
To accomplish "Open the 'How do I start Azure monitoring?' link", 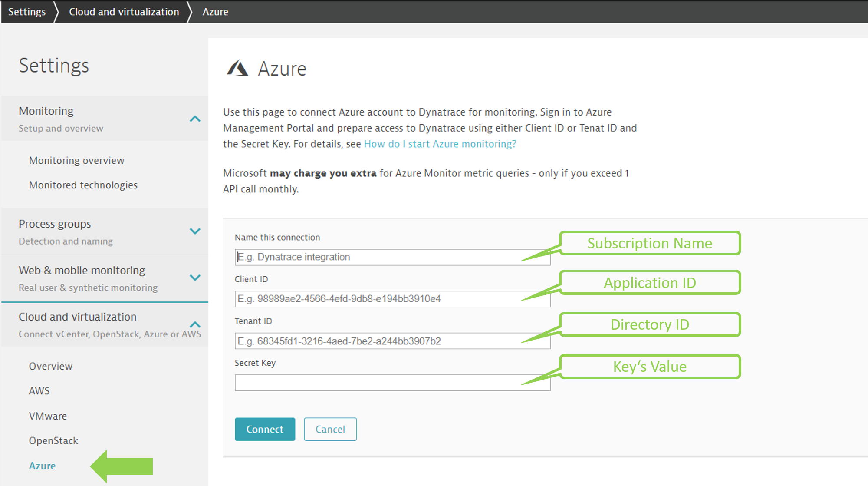I will coord(440,144).
